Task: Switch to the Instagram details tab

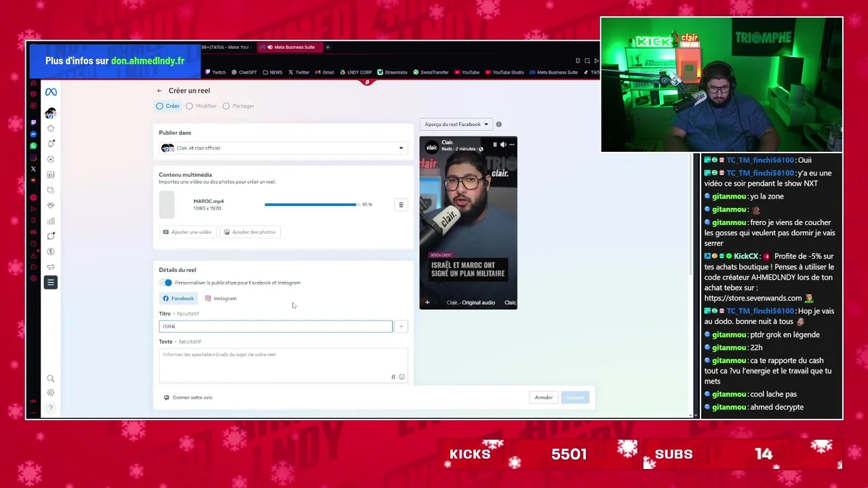Action: click(x=221, y=298)
